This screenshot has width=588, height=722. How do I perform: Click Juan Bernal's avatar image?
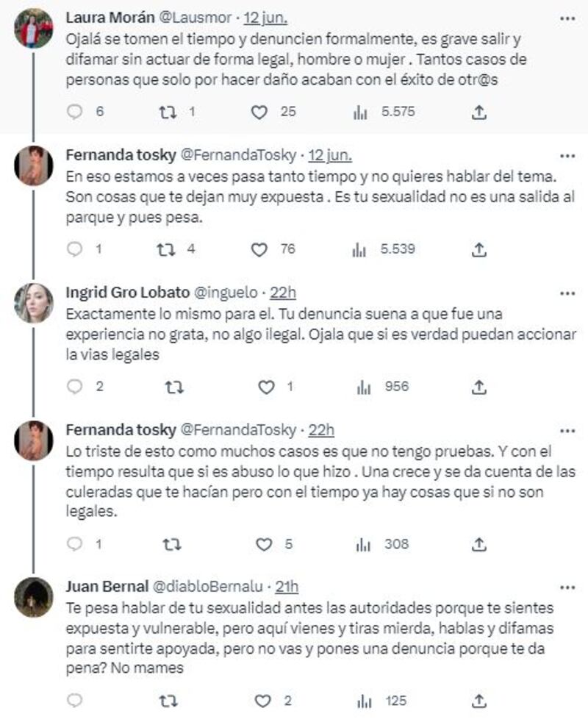[x=34, y=597]
